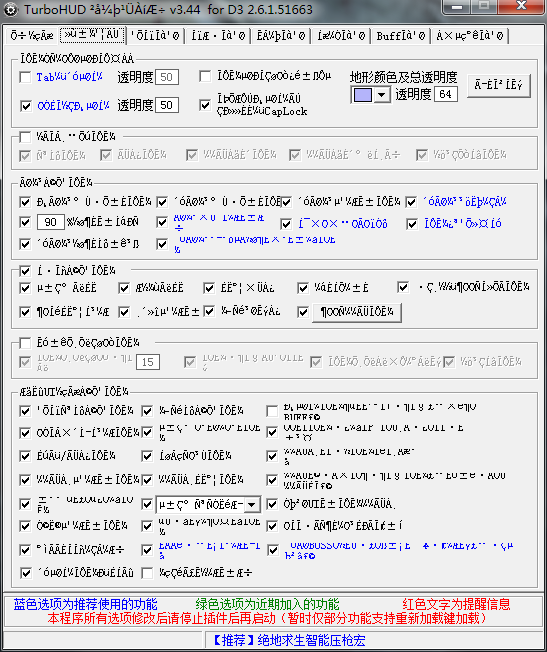
Task: Open the 【推荐】绝地求生智能压枪宏 link
Action: tap(289, 640)
